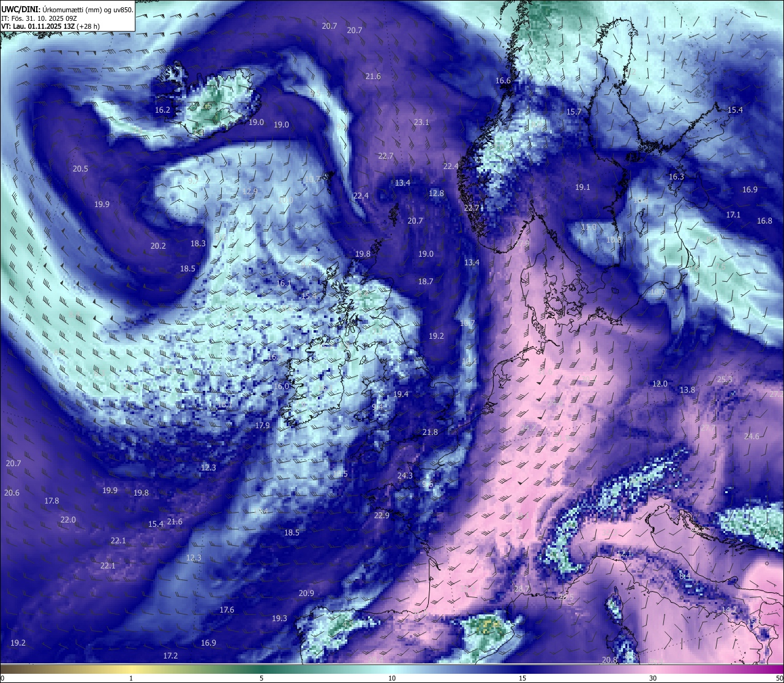The height and width of the screenshot is (683, 784).
Task: Click the map value 12.0
Action: [660, 384]
